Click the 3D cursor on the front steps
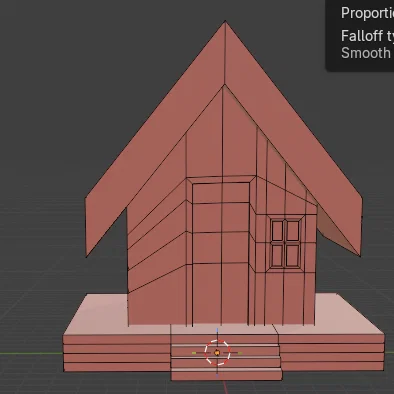Screen dimensions: 394x394 tap(217, 352)
